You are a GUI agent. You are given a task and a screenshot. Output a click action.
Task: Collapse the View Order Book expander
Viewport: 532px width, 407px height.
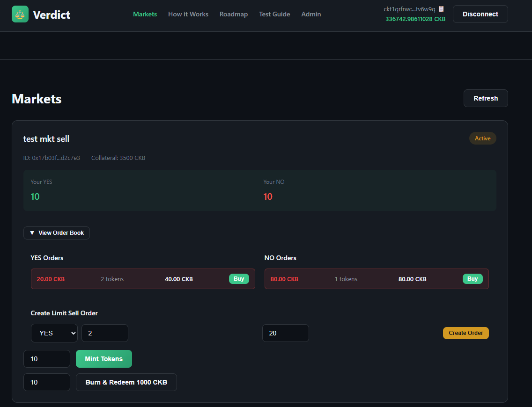tap(57, 233)
